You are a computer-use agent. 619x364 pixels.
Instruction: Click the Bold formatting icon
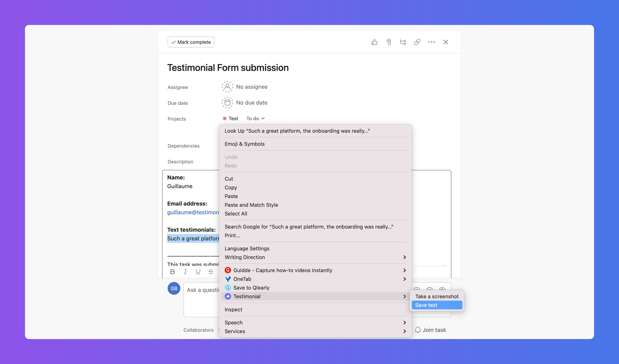point(172,272)
